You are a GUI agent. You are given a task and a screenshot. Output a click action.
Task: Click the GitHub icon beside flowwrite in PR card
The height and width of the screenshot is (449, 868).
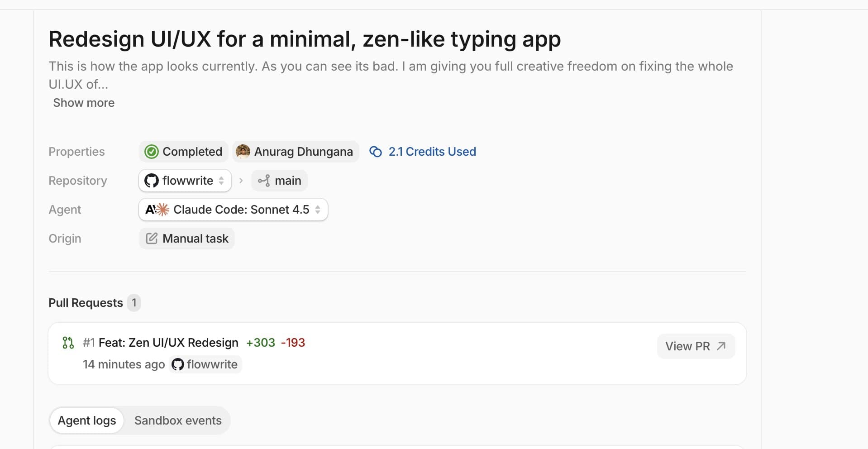click(x=177, y=364)
